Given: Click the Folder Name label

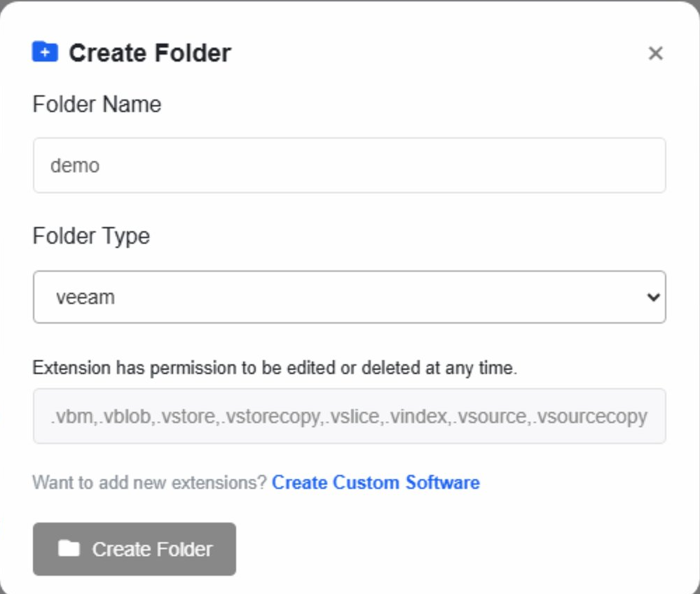Looking at the screenshot, I should tap(97, 104).
